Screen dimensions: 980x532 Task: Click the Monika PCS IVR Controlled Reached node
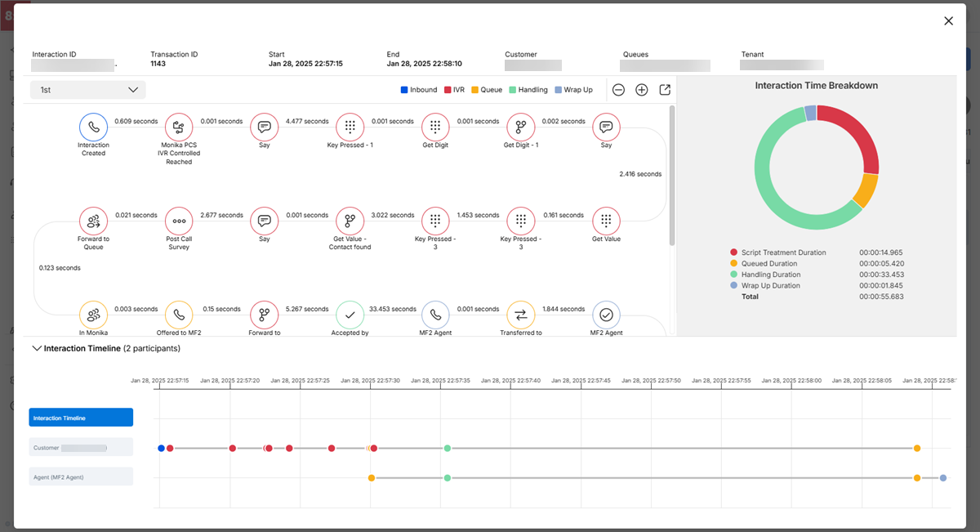click(178, 127)
